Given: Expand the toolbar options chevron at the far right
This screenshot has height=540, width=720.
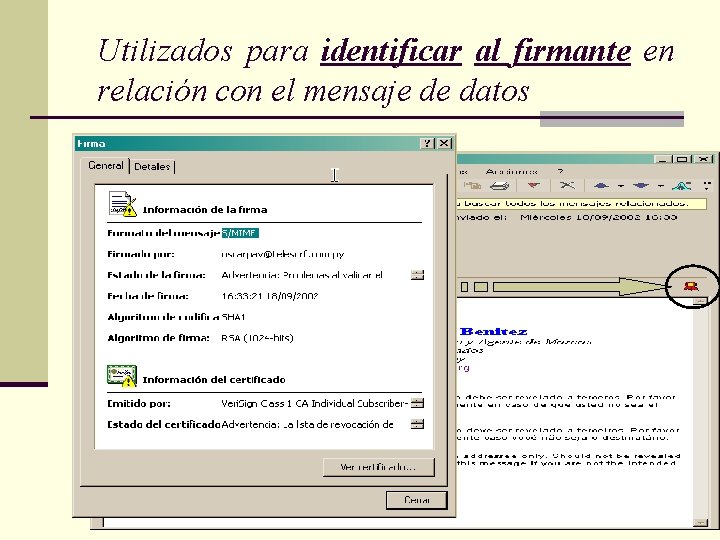Looking at the screenshot, I should 707,186.
